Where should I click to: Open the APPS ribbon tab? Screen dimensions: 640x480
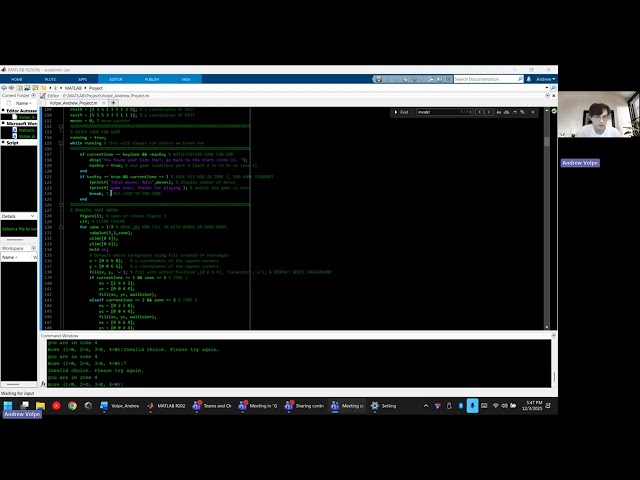pyautogui.click(x=82, y=79)
